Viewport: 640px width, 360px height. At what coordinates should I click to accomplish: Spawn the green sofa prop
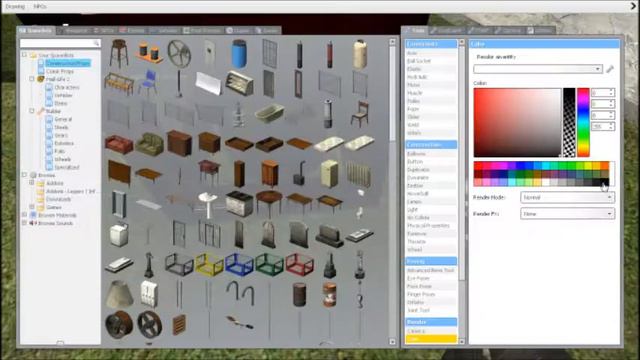click(149, 144)
